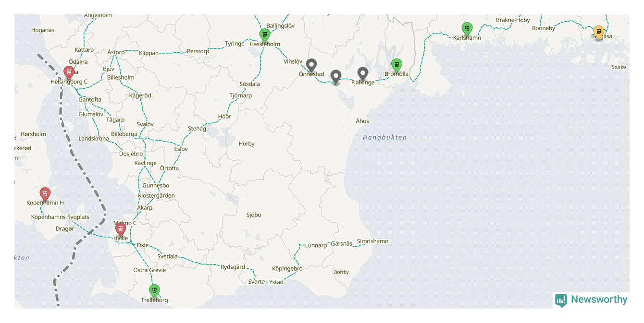This screenshot has height=323, width=644.
Task: Click the Klostergården station label
Action: [156, 195]
